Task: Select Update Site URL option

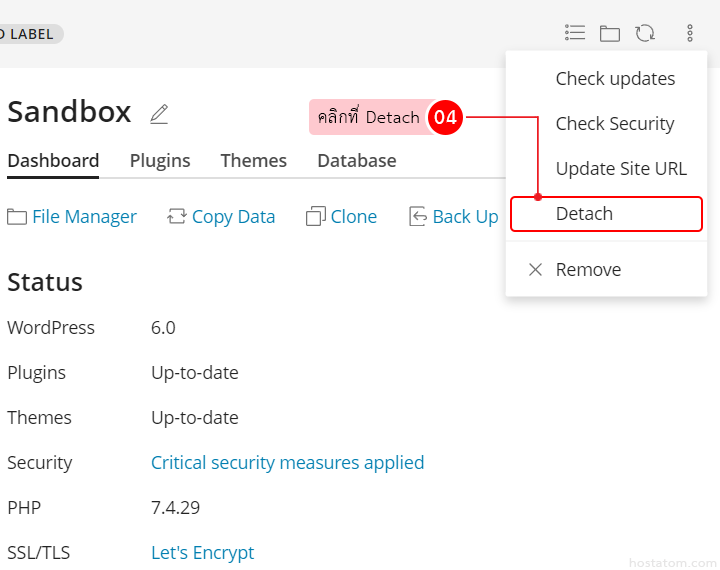Action: click(x=621, y=169)
